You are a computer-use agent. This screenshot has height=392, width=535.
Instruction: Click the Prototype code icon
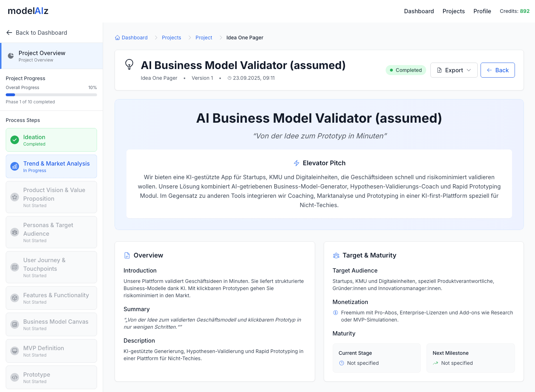tap(15, 377)
